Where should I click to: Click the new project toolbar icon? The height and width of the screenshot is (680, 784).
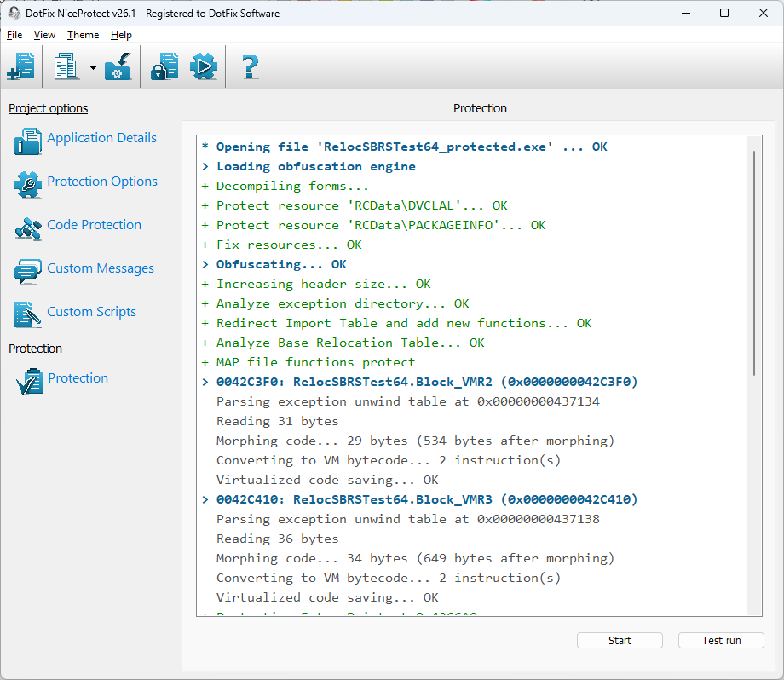(21, 66)
